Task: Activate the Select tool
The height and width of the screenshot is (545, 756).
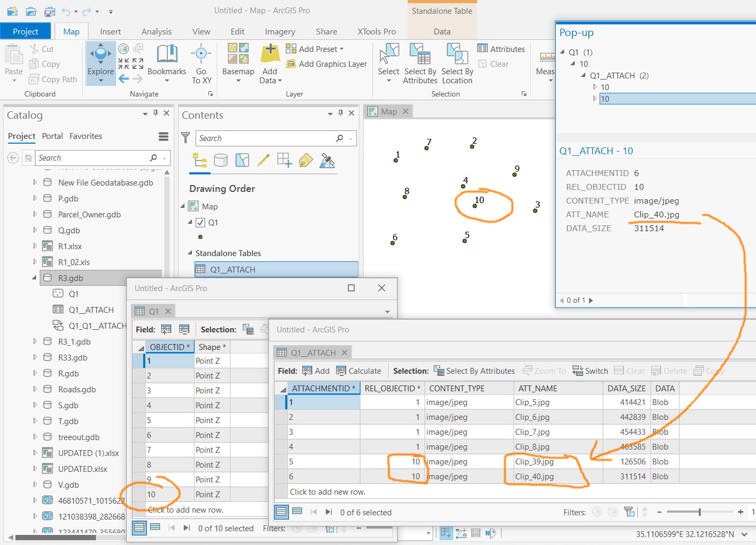Action: pyautogui.click(x=389, y=63)
